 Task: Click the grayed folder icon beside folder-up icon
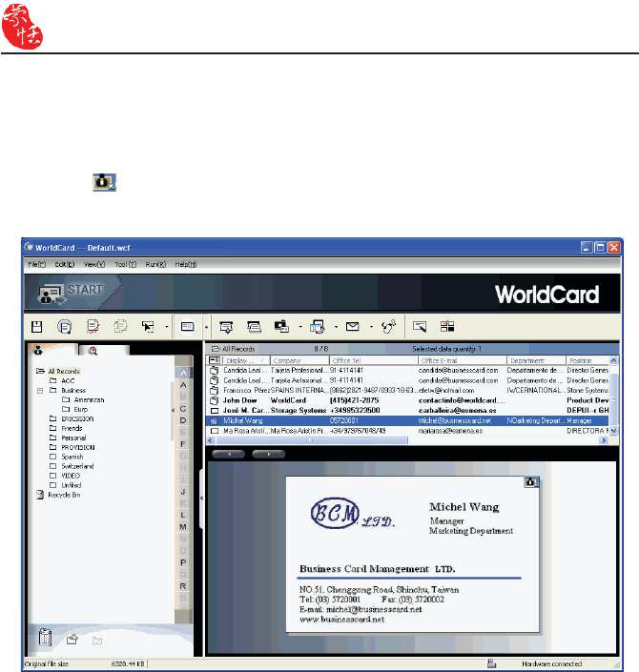coord(97,641)
